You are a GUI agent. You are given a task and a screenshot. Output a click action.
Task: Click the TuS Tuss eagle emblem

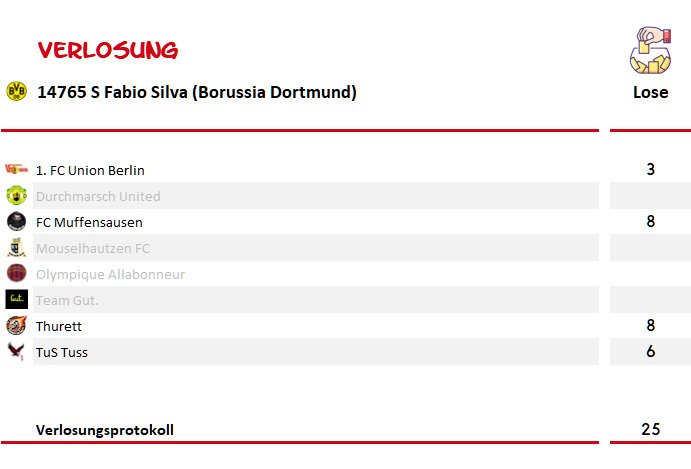[16, 351]
